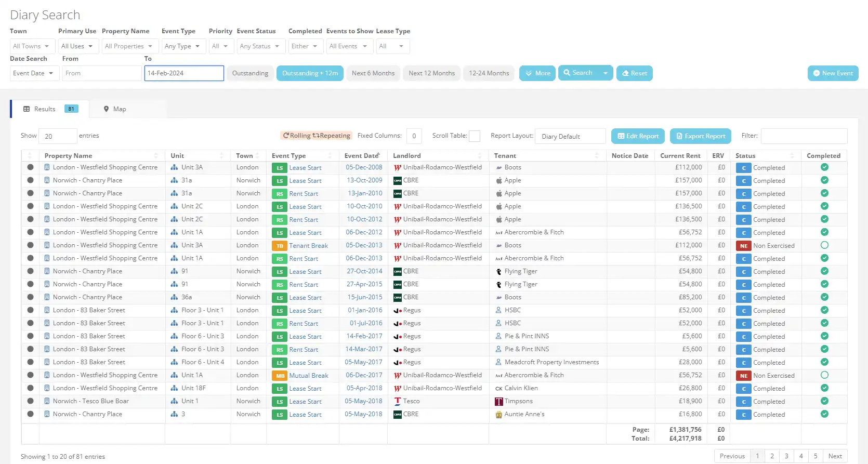Go to results page 3
Viewport: 868px width, 464px height.
coord(786,456)
